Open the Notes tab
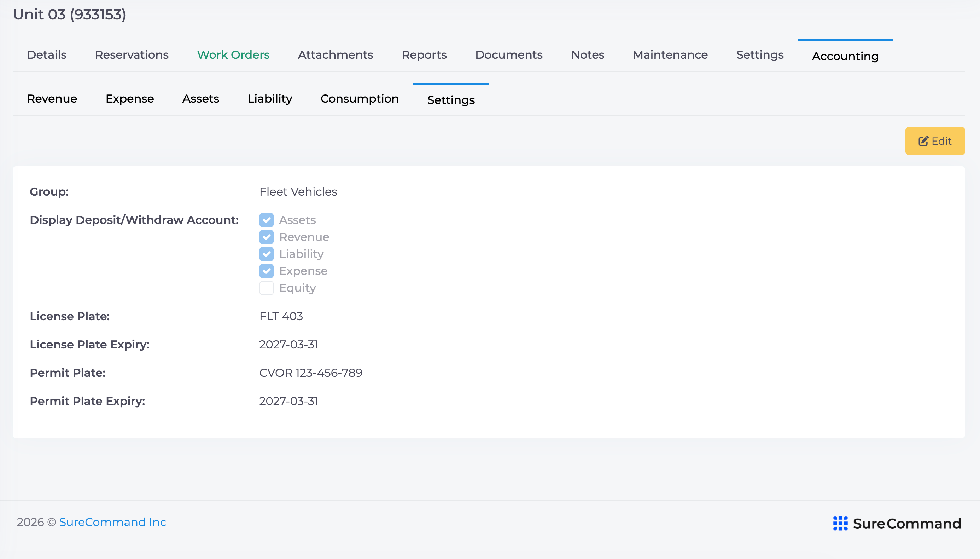Screen dimensions: 980x559 point(588,55)
